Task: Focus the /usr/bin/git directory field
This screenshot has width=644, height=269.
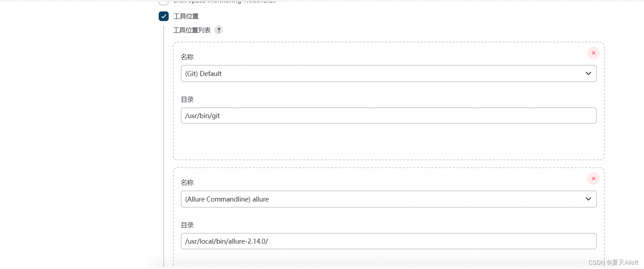Action: (x=388, y=116)
